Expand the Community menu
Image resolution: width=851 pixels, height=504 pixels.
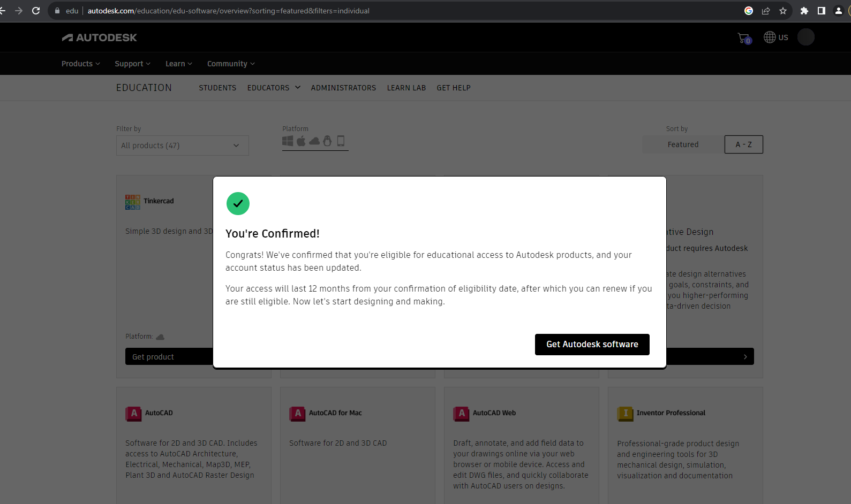click(x=231, y=64)
